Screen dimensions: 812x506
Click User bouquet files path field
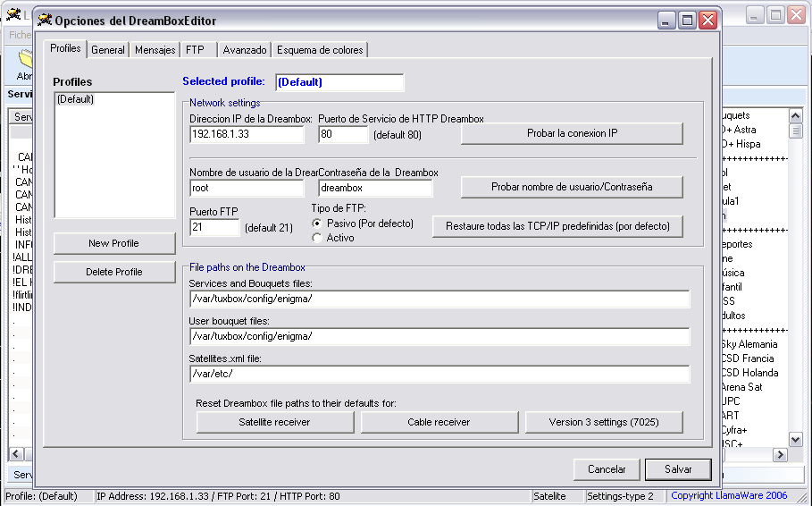(439, 336)
